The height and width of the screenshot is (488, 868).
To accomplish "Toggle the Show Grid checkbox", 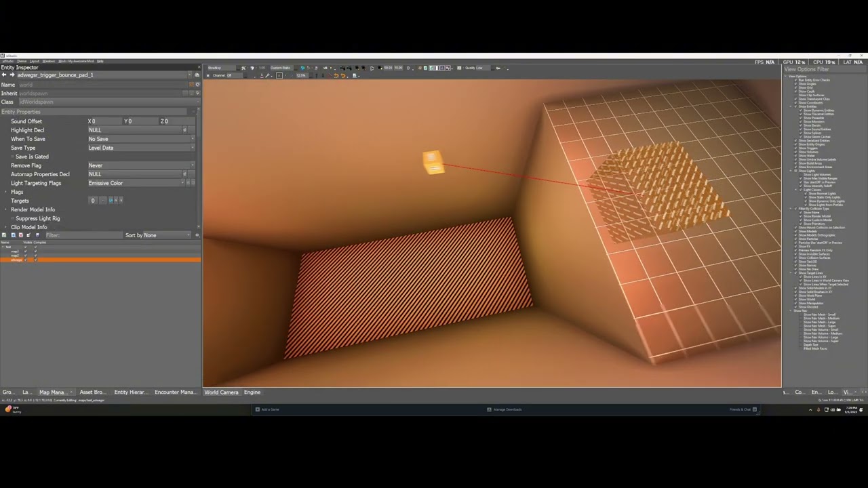I will [795, 87].
